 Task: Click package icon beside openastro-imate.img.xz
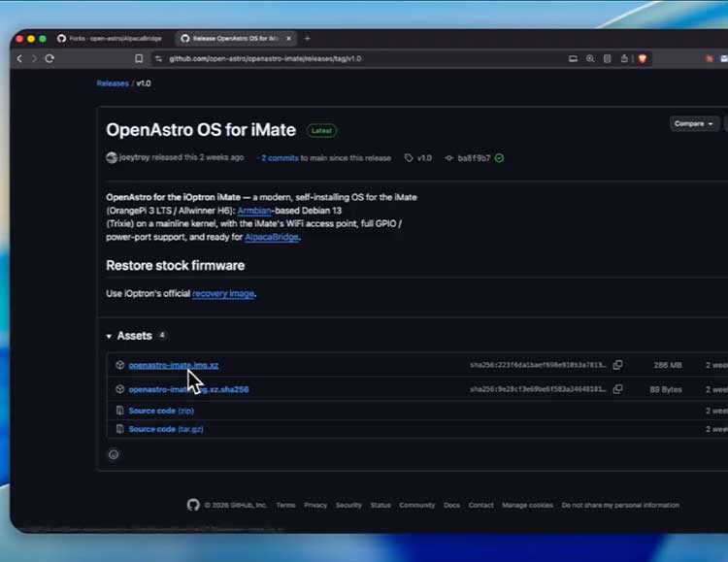pyautogui.click(x=119, y=365)
